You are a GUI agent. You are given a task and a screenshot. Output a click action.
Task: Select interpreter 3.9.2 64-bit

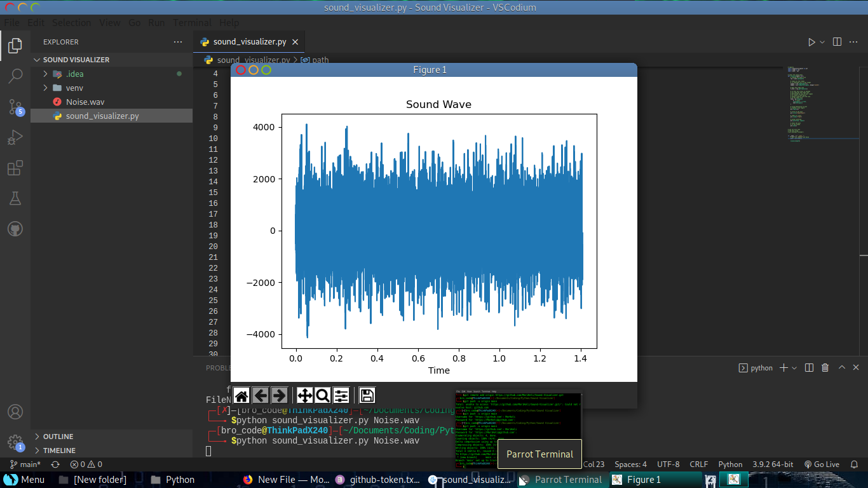click(x=773, y=464)
